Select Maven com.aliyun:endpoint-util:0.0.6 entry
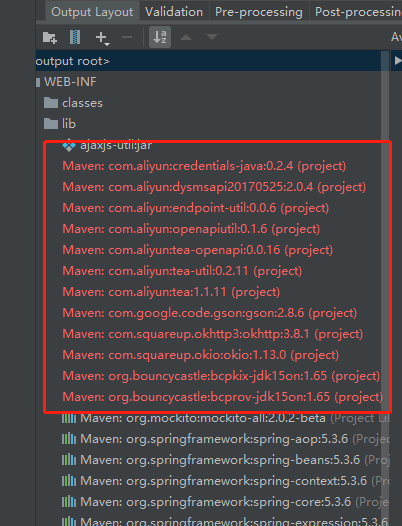The height and width of the screenshot is (526, 402). pos(196,208)
